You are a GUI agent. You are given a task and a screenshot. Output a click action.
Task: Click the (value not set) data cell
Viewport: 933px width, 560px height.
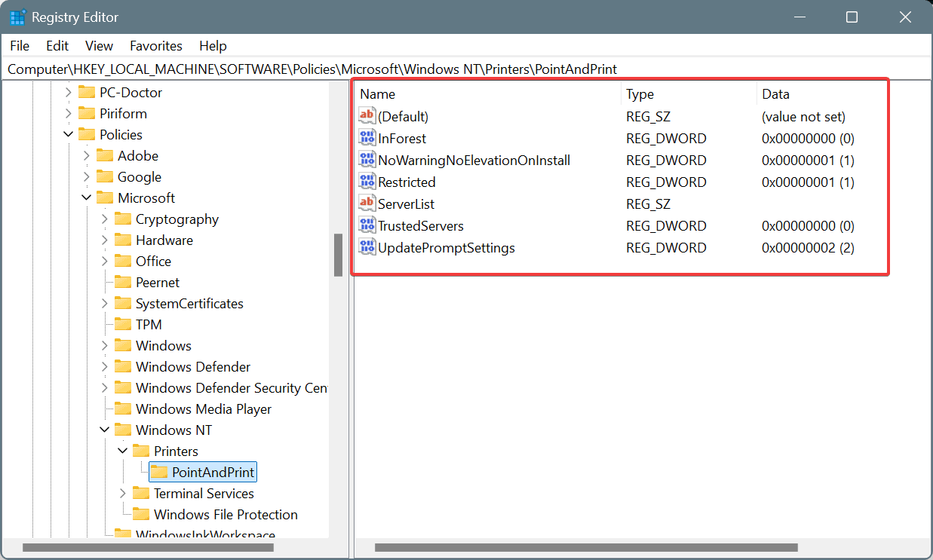[803, 116]
